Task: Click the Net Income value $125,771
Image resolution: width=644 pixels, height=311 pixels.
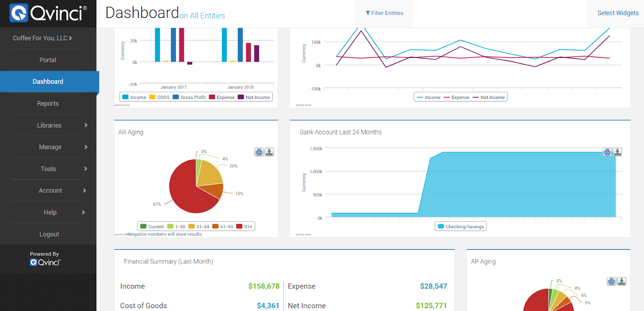Action: point(431,306)
